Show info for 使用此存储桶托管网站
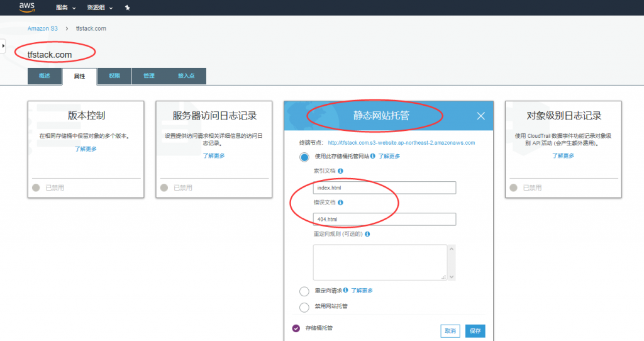 click(372, 156)
